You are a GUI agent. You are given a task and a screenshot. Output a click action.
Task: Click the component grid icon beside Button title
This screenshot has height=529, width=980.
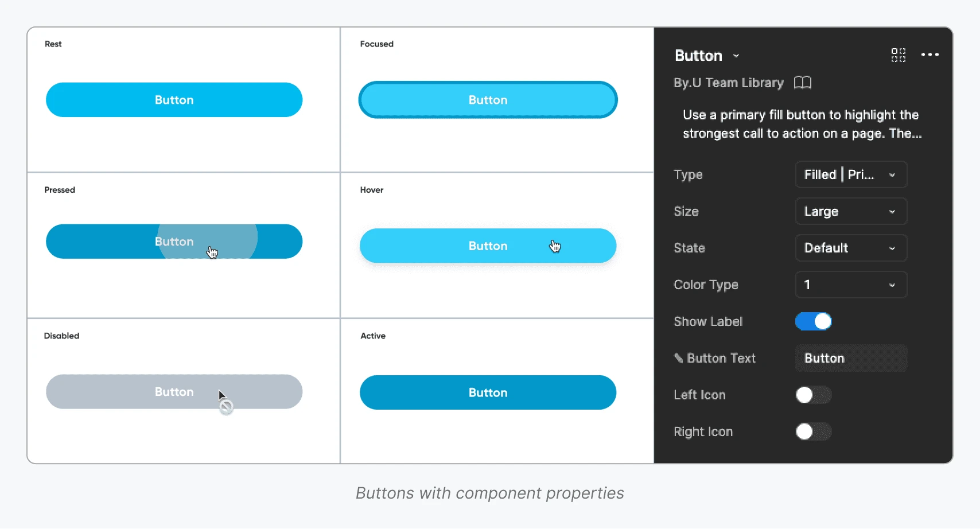(899, 55)
